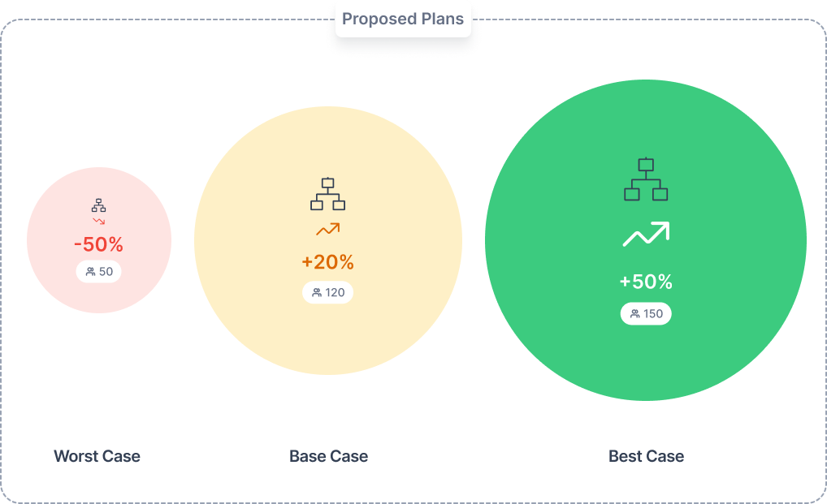Viewport: 827px width, 504px height.
Task: Click the org chart icon in Base Case circle
Action: click(327, 194)
